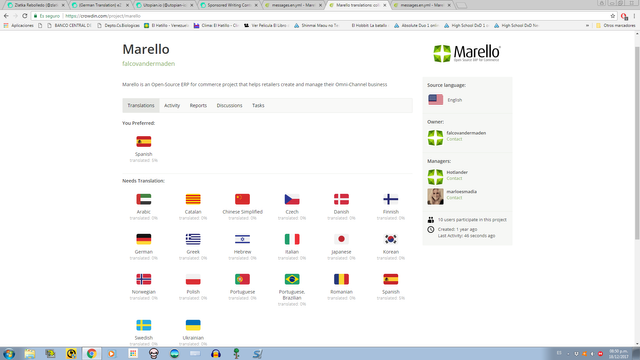Open the preferred Spanish flag icon
Screen dimensions: 640x360
point(144,142)
